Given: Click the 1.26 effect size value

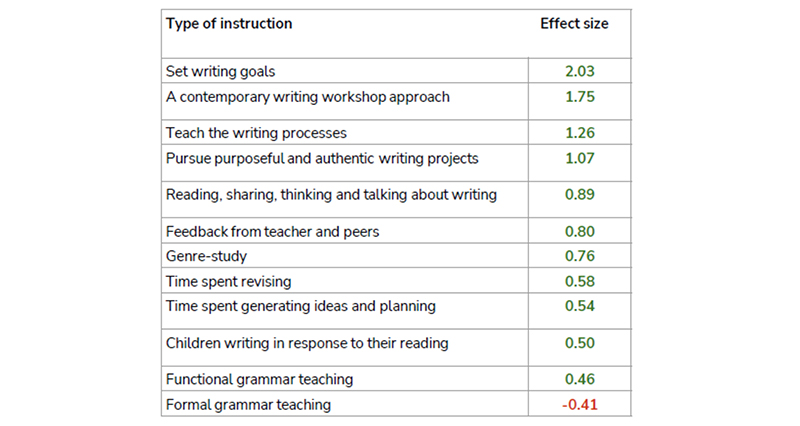Looking at the screenshot, I should [x=580, y=133].
